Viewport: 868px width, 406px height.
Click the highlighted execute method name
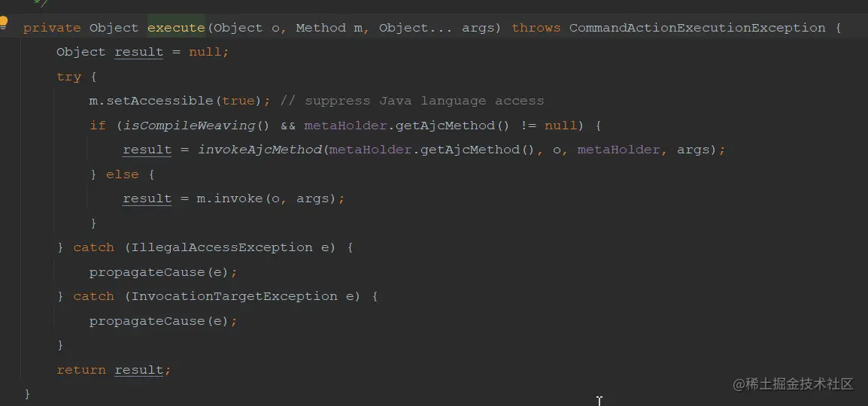pyautogui.click(x=176, y=28)
